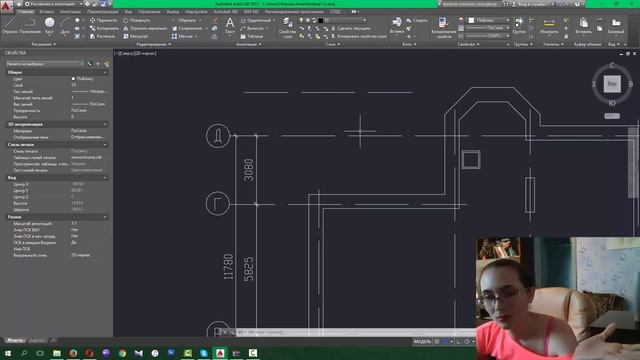Switch to the Главная ribbon tab
Viewport: 640px width, 360px height.
[25, 12]
